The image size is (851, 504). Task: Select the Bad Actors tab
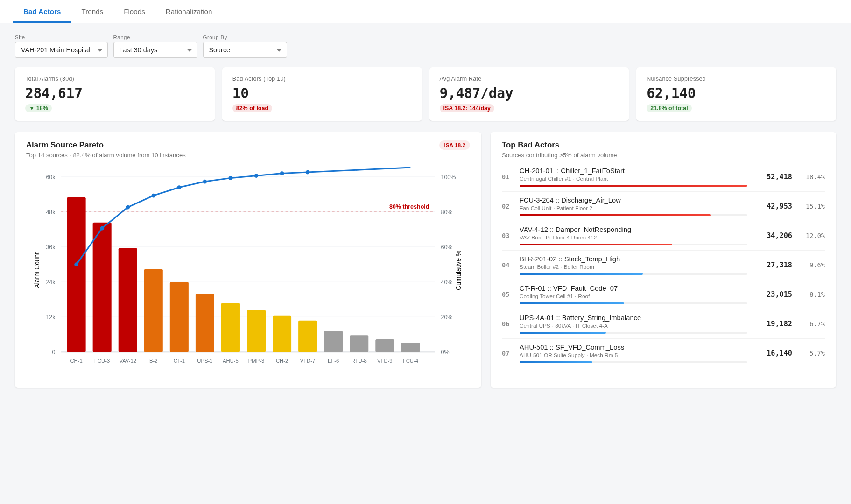(42, 11)
